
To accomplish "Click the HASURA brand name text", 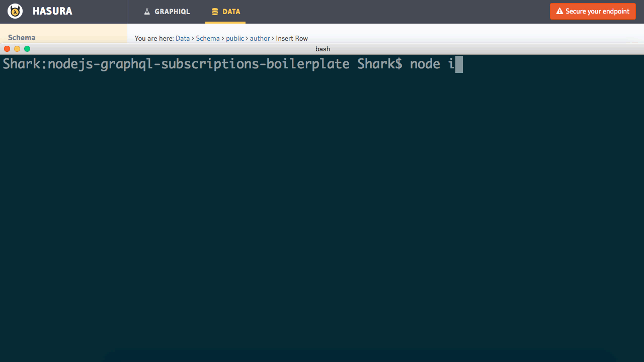I will (52, 11).
